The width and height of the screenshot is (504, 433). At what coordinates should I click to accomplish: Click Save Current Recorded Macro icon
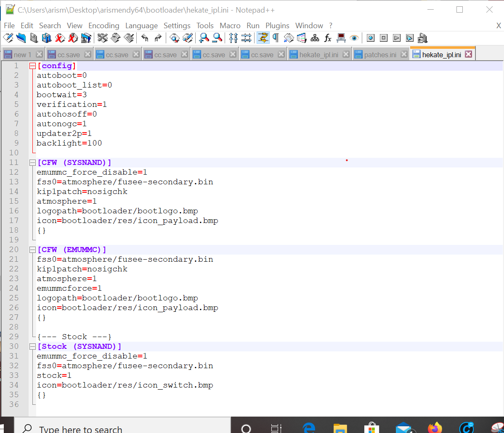coord(423,38)
